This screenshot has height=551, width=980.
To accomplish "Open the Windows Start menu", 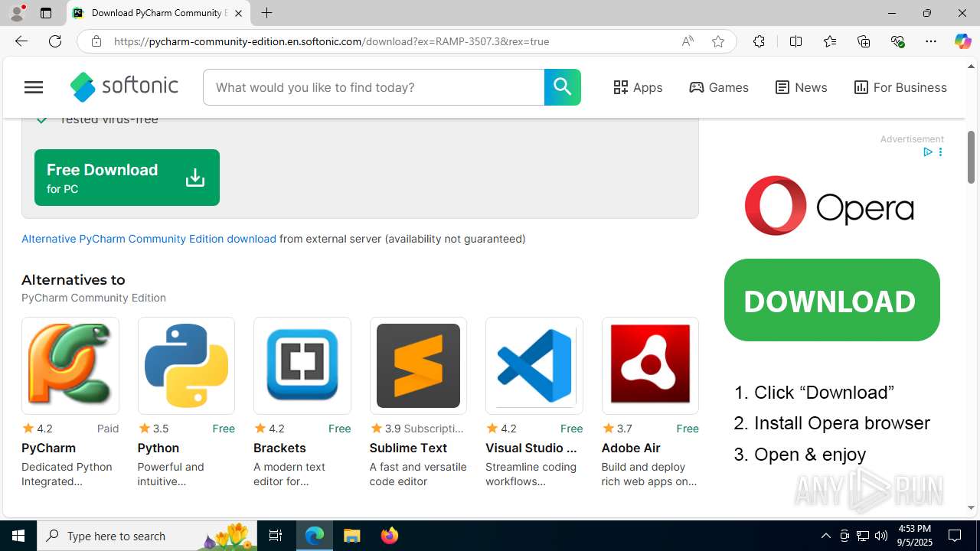I will click(18, 536).
